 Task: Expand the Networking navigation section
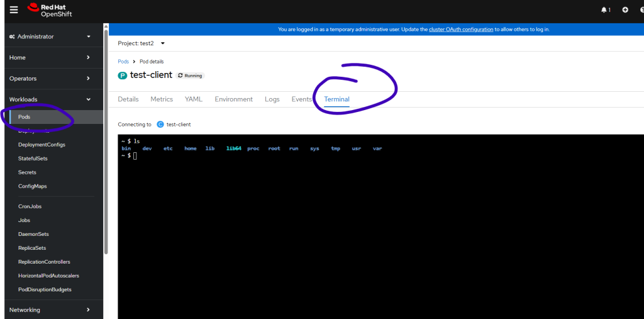[x=50, y=310]
